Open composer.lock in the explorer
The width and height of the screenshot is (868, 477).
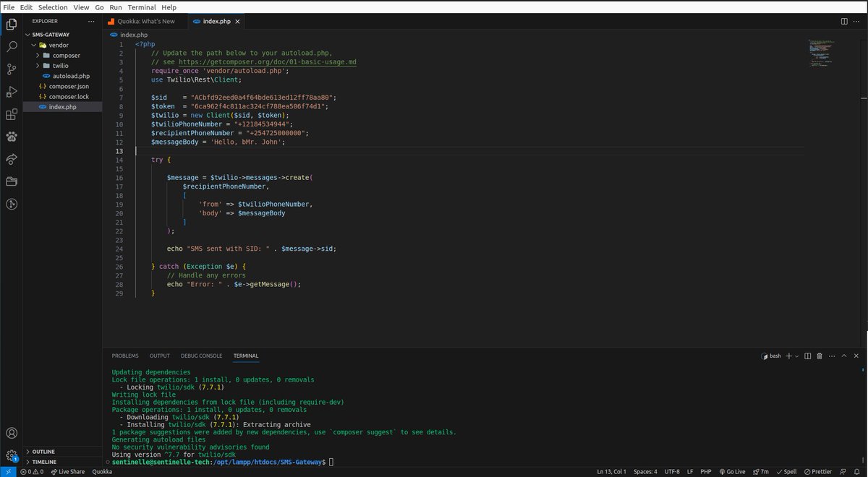tap(62, 96)
